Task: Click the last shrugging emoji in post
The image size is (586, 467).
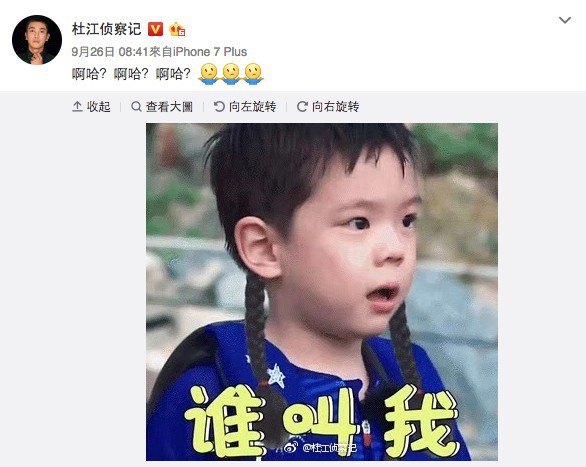Action: [x=253, y=74]
